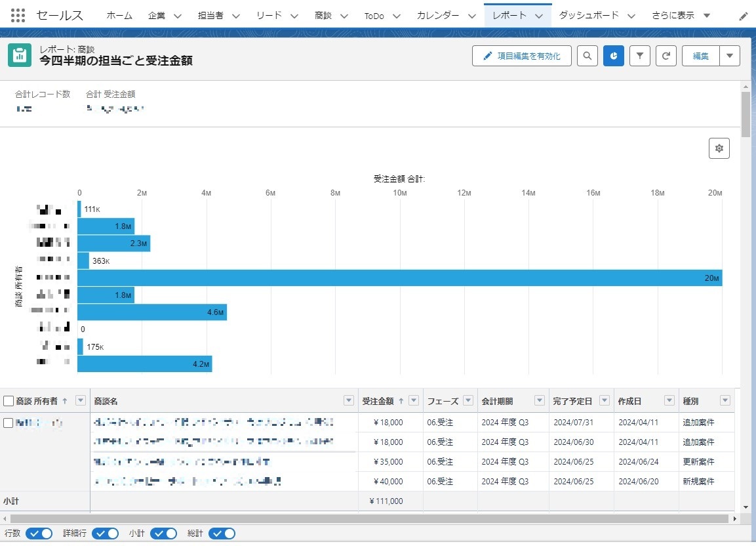Click 編集 button
756x546 pixels.
tap(700, 56)
